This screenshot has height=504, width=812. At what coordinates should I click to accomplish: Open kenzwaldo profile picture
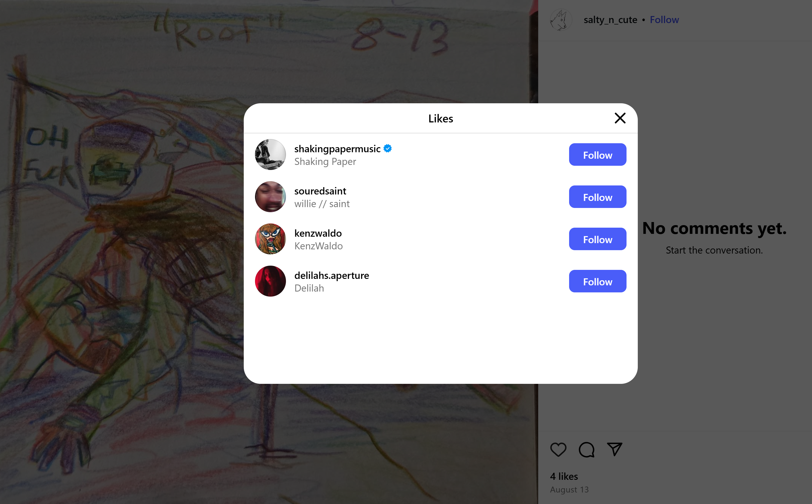click(270, 239)
